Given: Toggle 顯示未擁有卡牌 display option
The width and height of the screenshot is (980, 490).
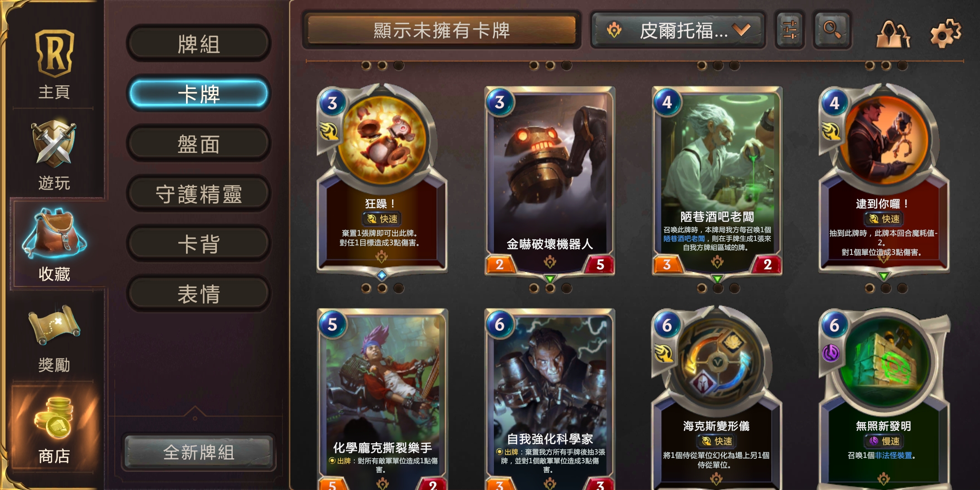Looking at the screenshot, I should [x=441, y=30].
